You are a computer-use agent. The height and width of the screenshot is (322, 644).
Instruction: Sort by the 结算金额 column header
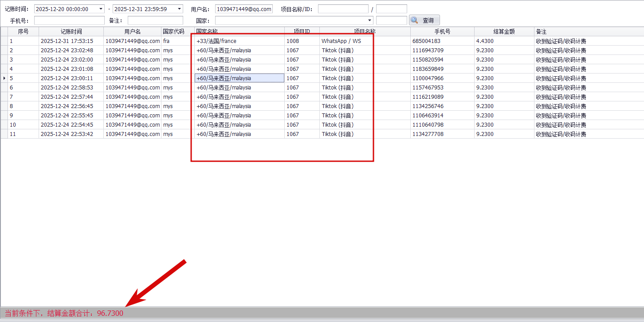pos(504,31)
